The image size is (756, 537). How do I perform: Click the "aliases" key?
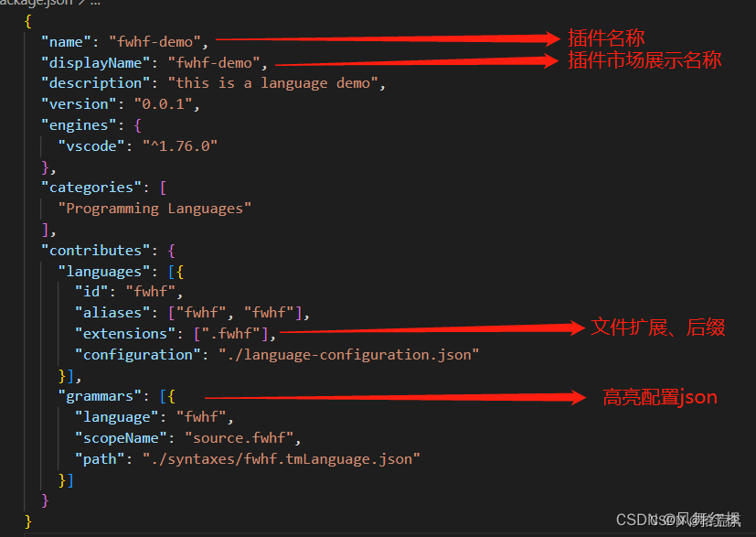[112, 313]
